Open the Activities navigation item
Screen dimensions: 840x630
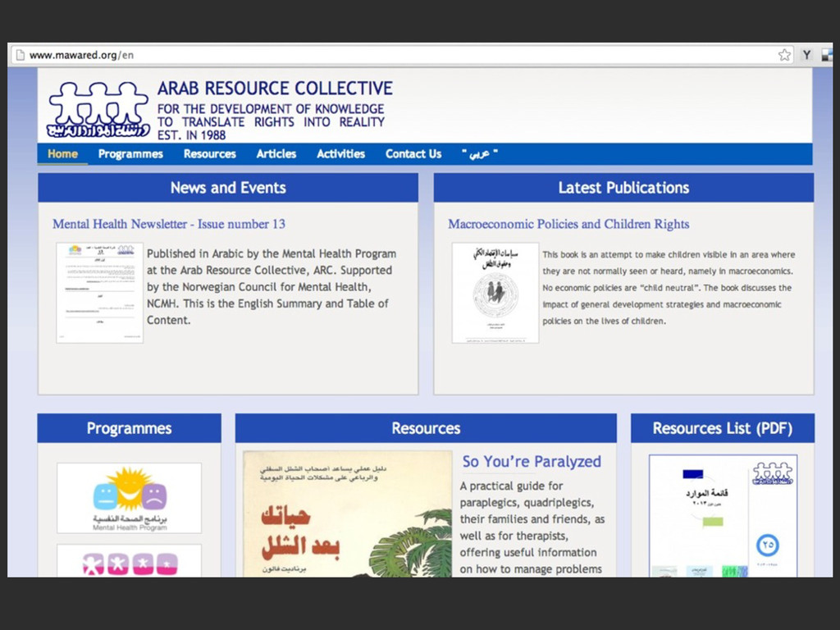click(x=340, y=154)
